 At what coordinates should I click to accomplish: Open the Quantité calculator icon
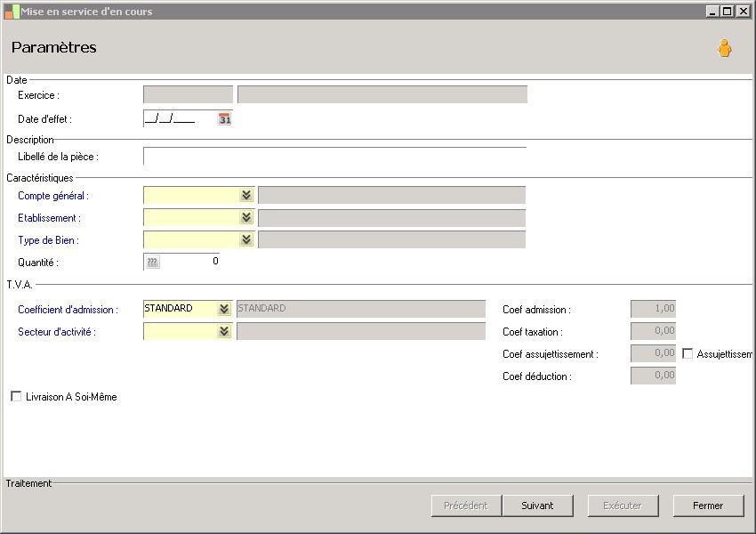[x=152, y=262]
